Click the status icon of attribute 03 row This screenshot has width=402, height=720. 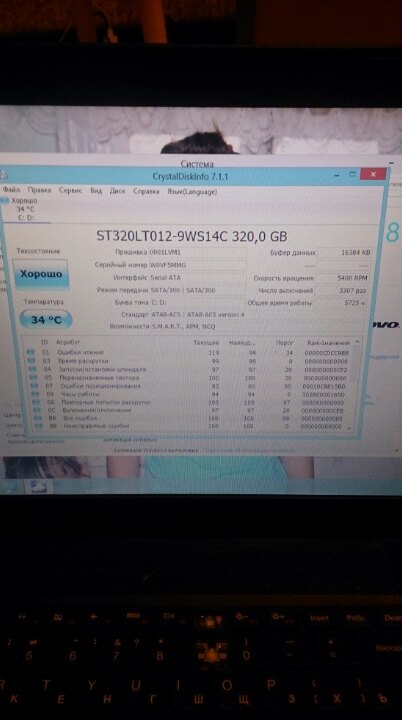click(32, 361)
